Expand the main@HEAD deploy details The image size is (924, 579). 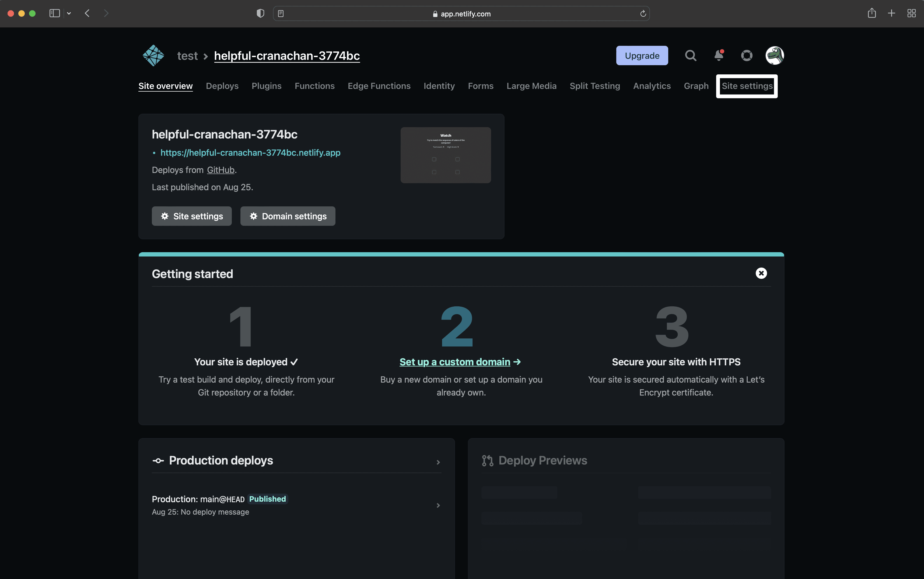[x=438, y=505]
